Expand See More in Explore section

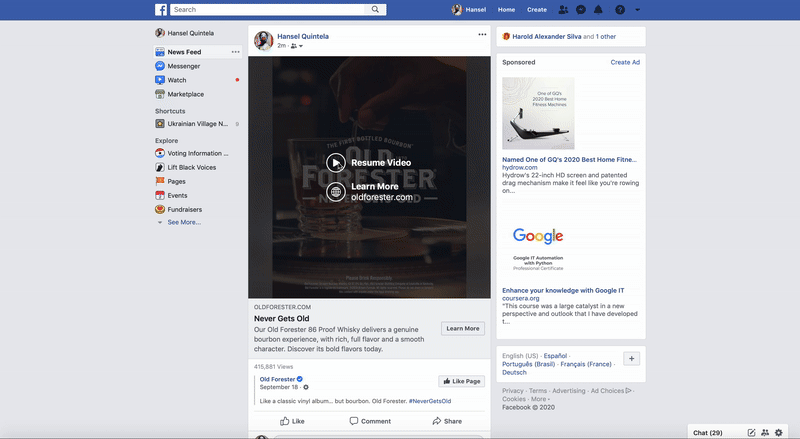tap(184, 223)
